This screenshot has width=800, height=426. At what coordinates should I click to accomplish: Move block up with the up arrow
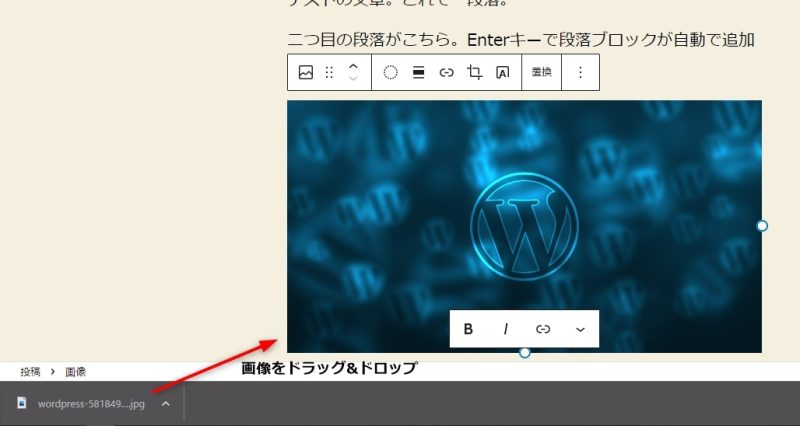point(353,66)
